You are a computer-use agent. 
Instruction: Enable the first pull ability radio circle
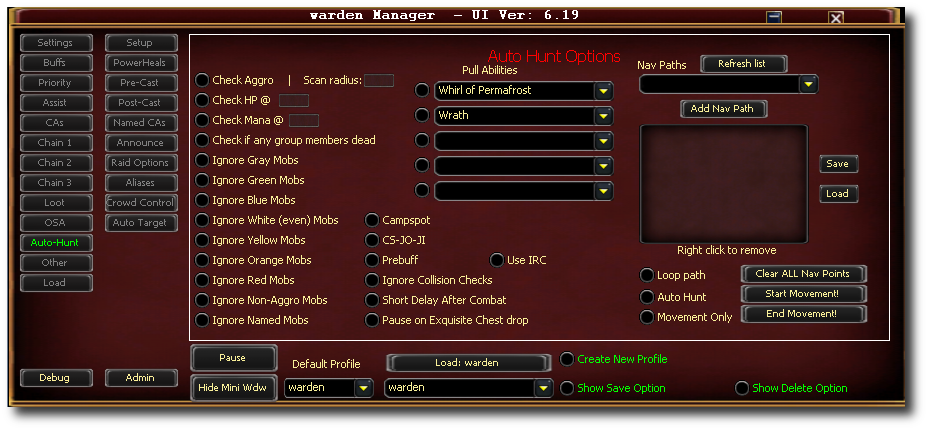coord(421,90)
